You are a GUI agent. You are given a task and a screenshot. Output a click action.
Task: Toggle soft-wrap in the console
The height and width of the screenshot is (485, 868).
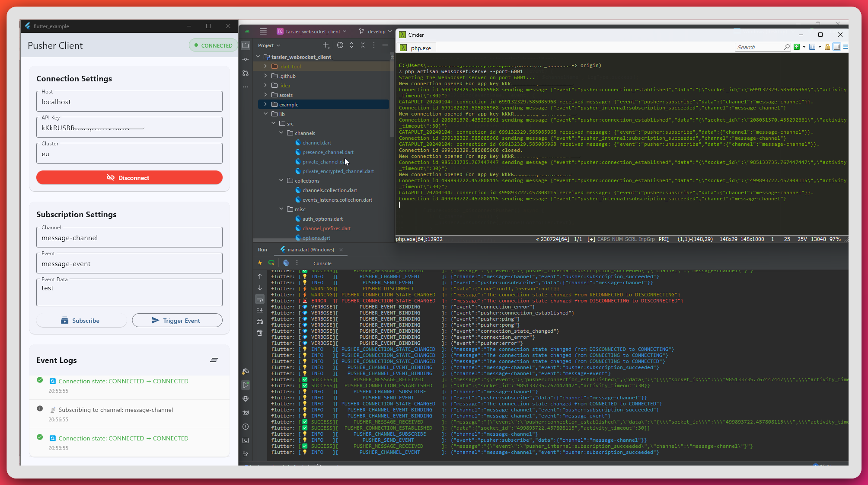point(260,299)
